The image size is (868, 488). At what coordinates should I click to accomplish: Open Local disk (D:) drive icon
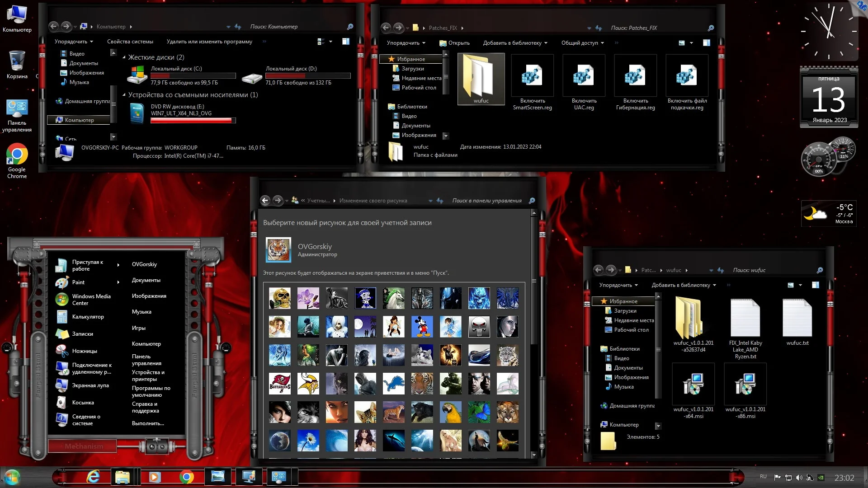tap(252, 78)
